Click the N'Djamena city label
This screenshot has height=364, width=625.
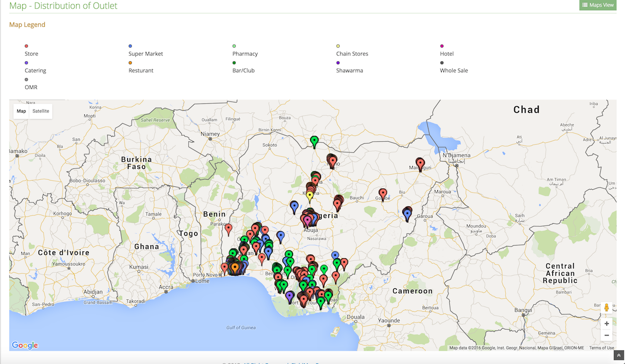(x=457, y=156)
